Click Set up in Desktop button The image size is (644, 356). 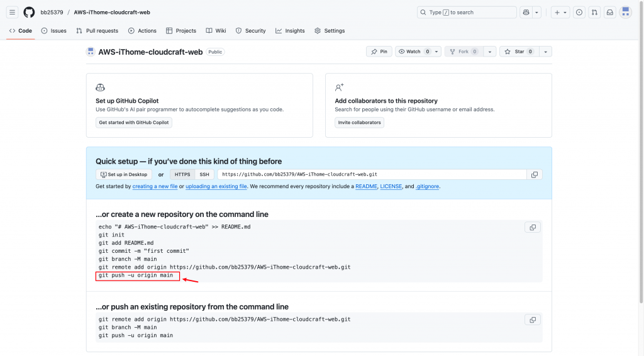click(124, 174)
